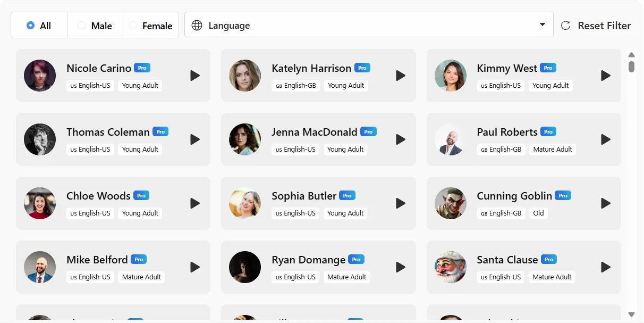Click the Pro badge next to Mike Belford

coord(139,259)
